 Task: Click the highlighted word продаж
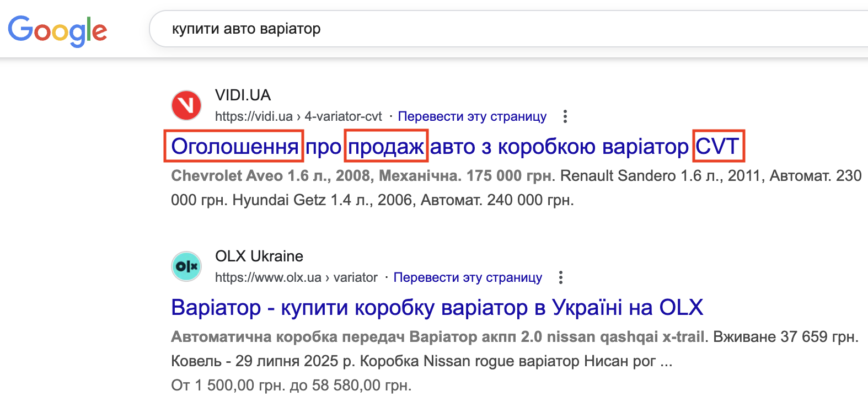click(386, 146)
